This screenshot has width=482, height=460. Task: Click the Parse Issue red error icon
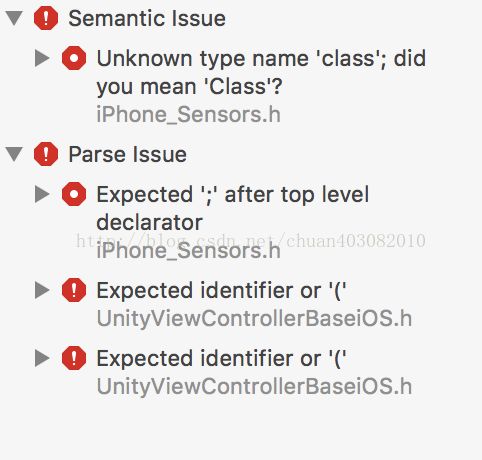46,154
